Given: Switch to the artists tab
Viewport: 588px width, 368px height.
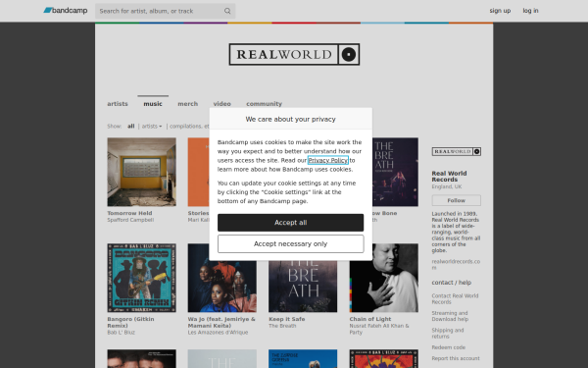Looking at the screenshot, I should pos(118,104).
